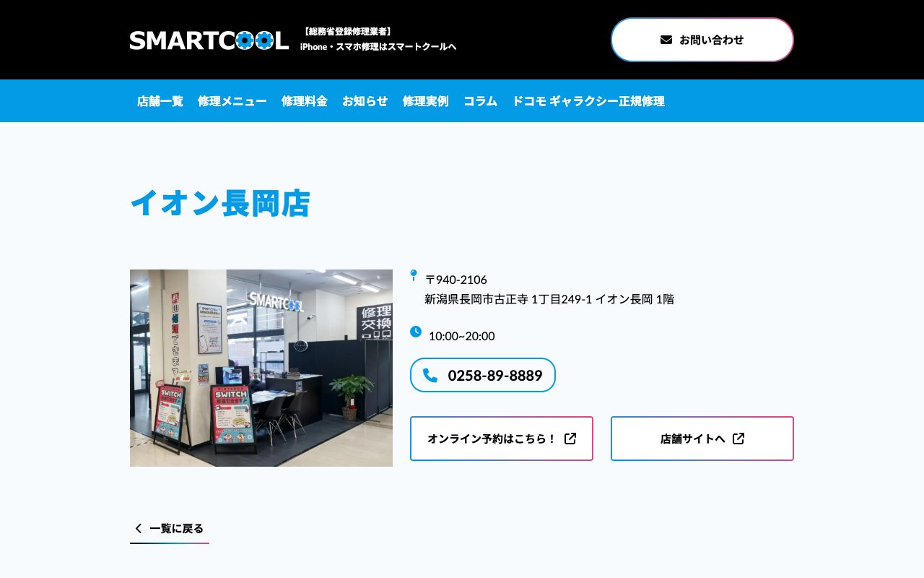
Task: Click the map pin icon beside the address
Action: click(414, 275)
